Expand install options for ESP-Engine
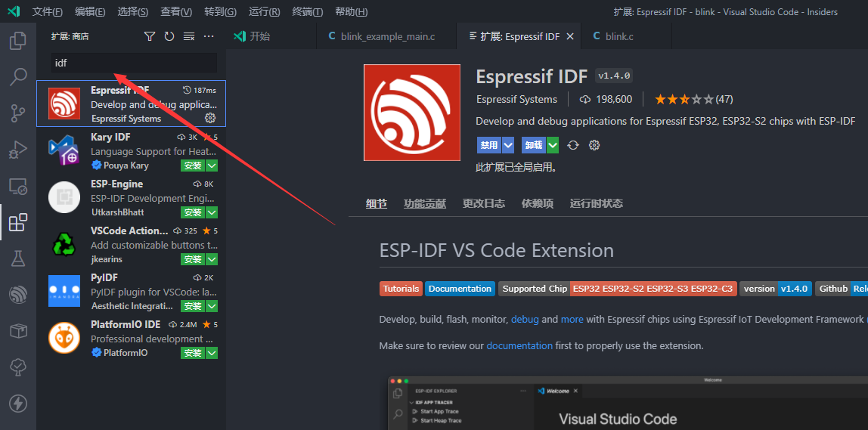 tap(212, 212)
